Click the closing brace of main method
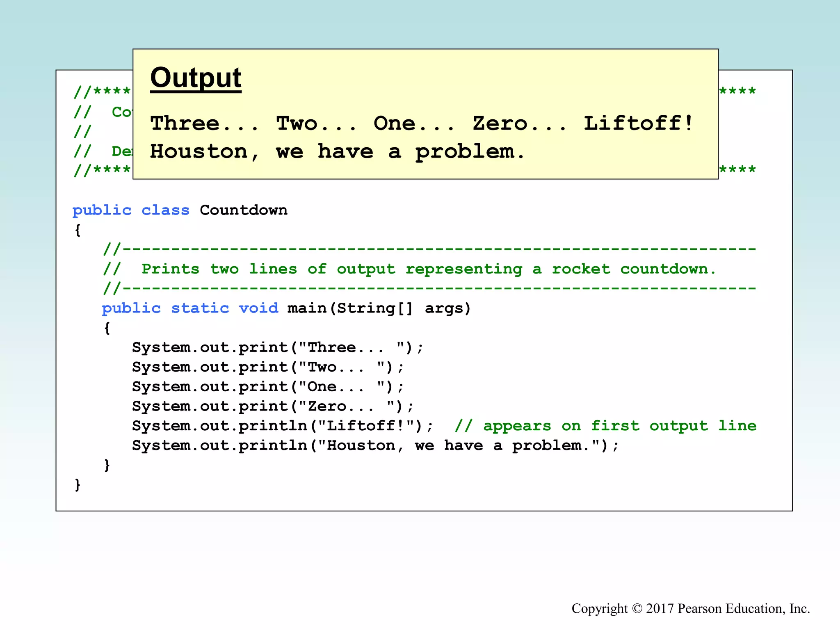 tap(107, 465)
